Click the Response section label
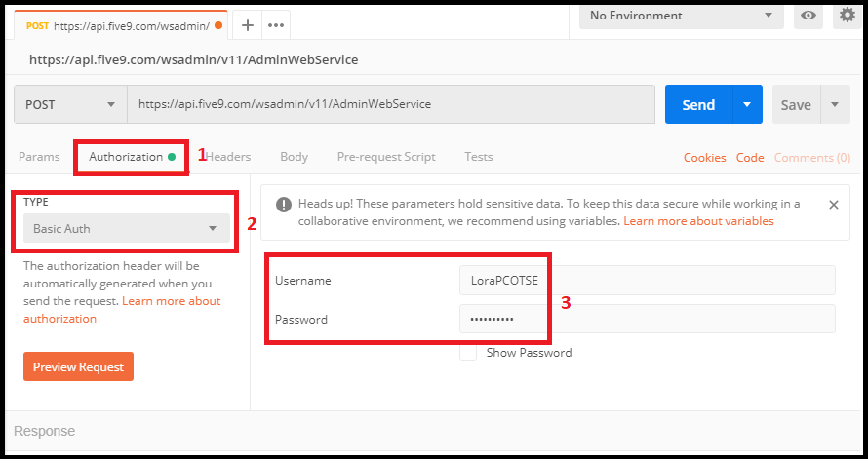This screenshot has height=459, width=868. point(44,431)
